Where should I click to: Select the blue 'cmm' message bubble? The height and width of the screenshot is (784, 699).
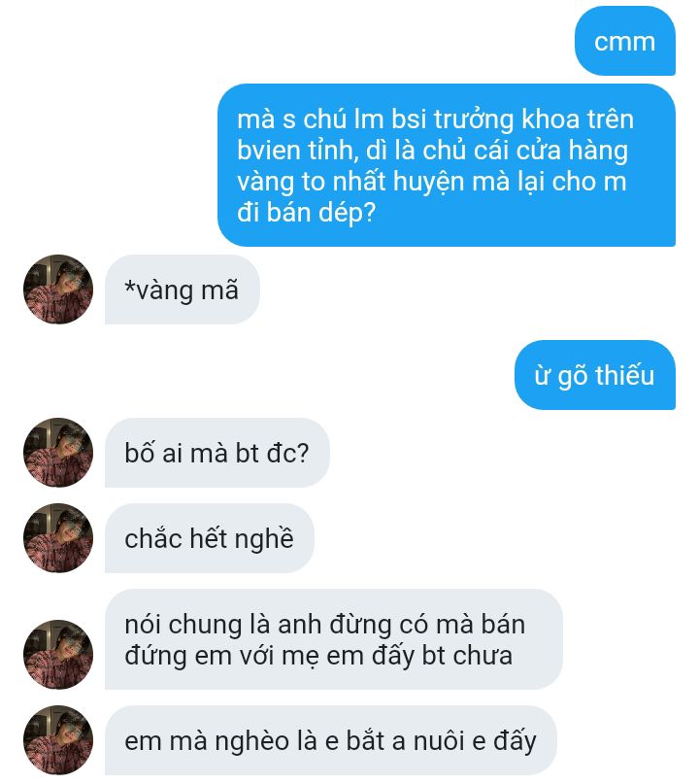[x=625, y=41]
